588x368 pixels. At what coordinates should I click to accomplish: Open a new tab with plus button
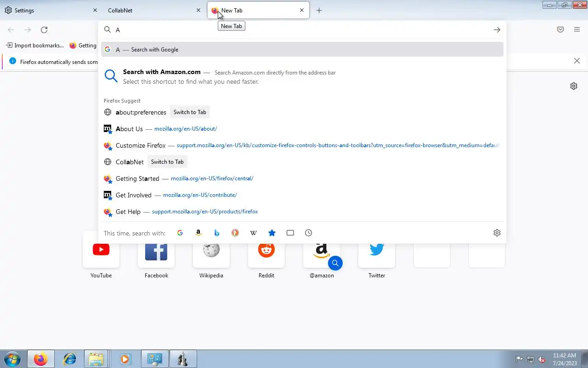(x=319, y=10)
